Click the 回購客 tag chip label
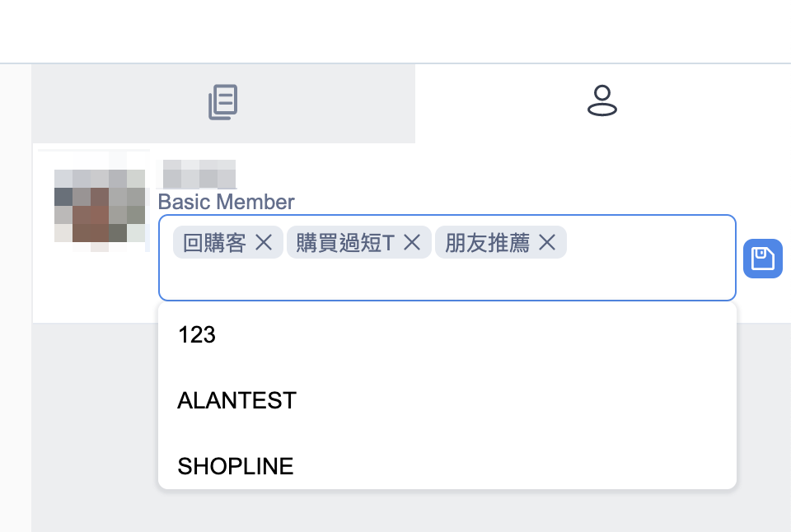Screen dimensions: 791x532 [x=214, y=243]
